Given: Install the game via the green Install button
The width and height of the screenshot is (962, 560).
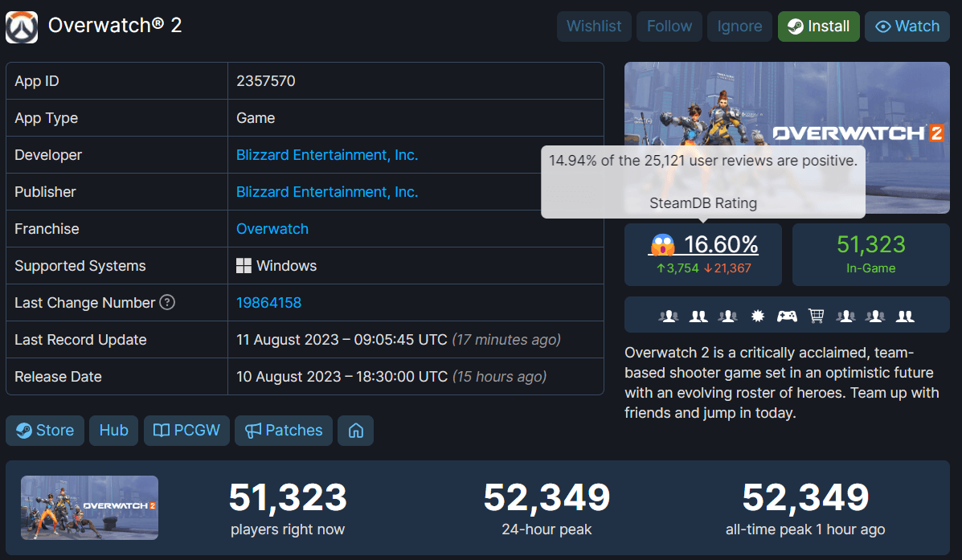Looking at the screenshot, I should coord(818,27).
